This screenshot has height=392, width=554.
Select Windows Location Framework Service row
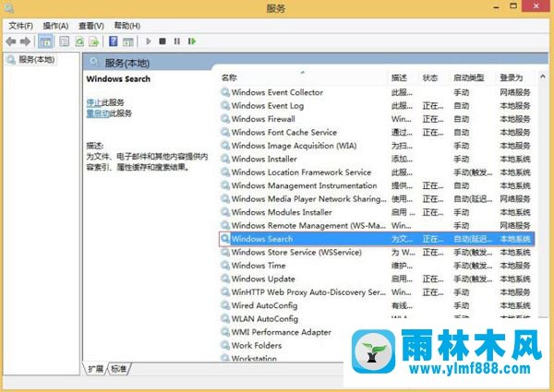[377, 172]
